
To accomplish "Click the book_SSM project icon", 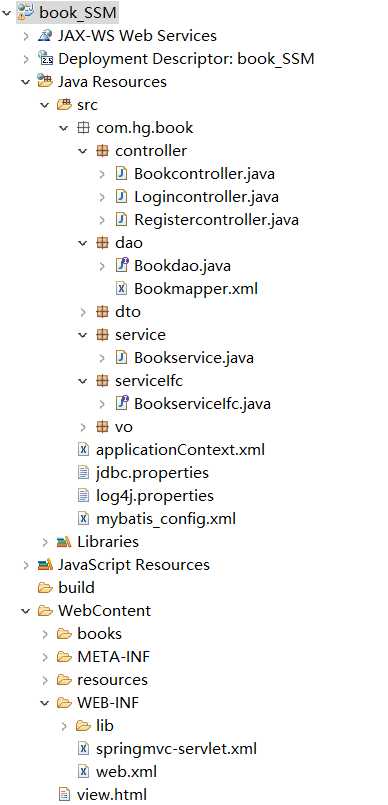I will [26, 12].
